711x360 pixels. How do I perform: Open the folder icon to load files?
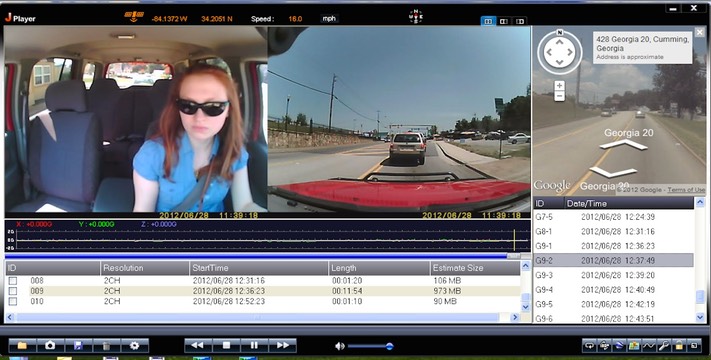[x=22, y=345]
